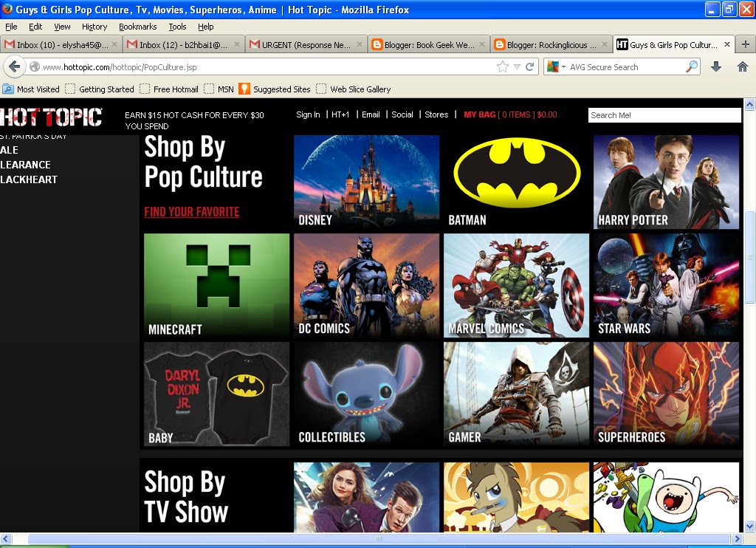Open the Stores link in the header
The width and height of the screenshot is (756, 548).
(436, 114)
